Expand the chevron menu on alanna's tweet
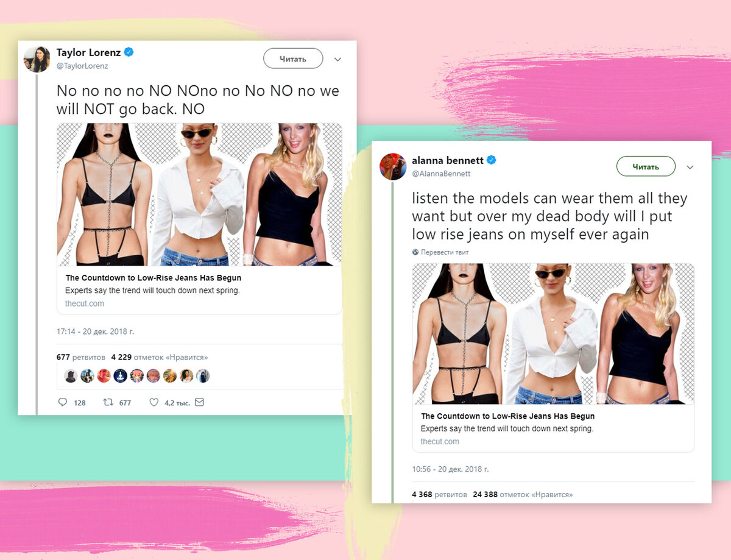Viewport: 731px width, 560px height. pyautogui.click(x=690, y=167)
